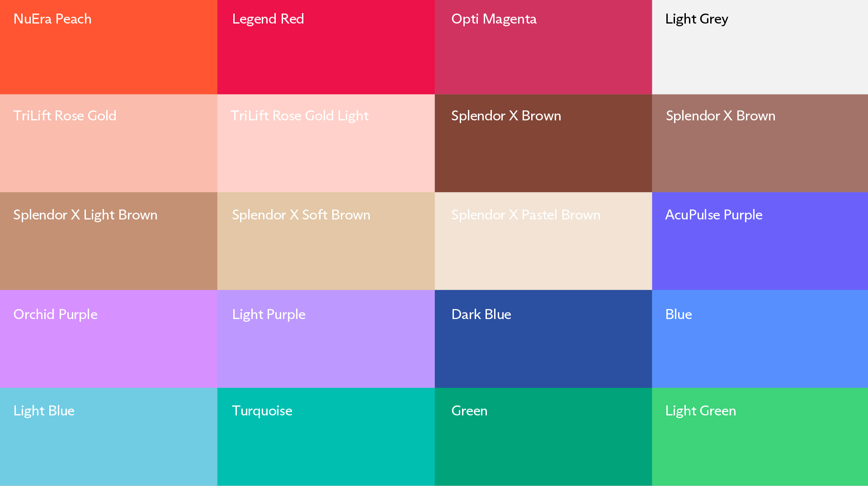Image resolution: width=868 pixels, height=486 pixels.
Task: Click the Light Grey swatch
Action: (760, 47)
